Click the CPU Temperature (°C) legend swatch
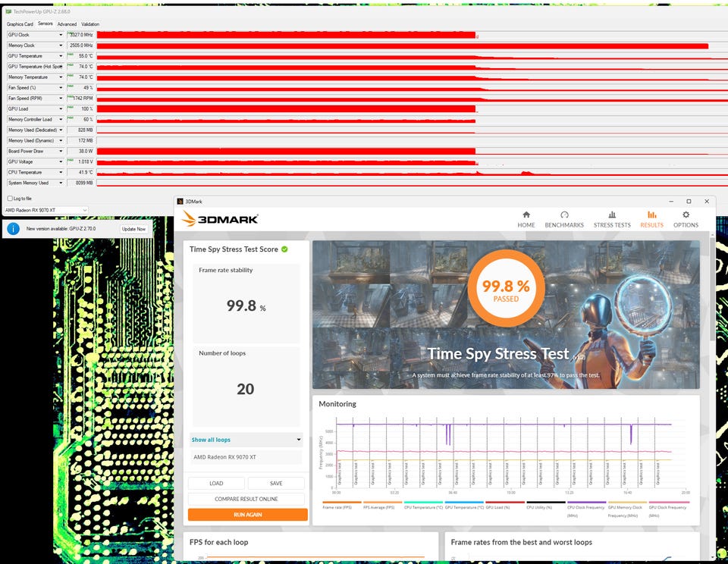 click(x=423, y=503)
